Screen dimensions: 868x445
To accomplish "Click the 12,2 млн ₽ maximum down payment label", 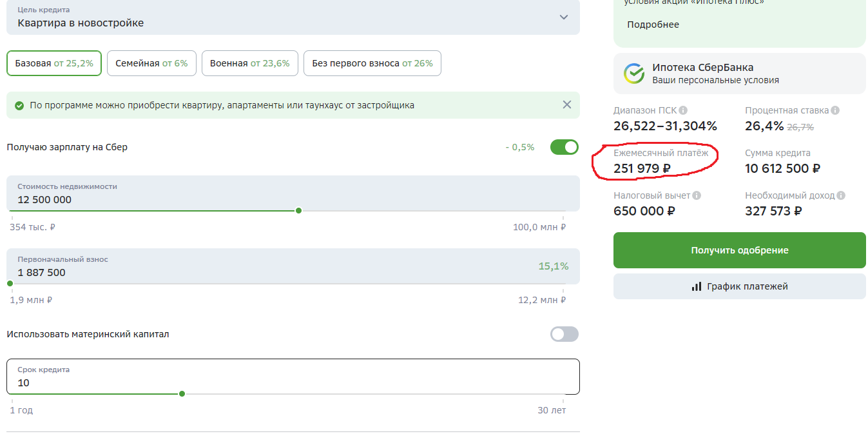I will click(x=542, y=300).
